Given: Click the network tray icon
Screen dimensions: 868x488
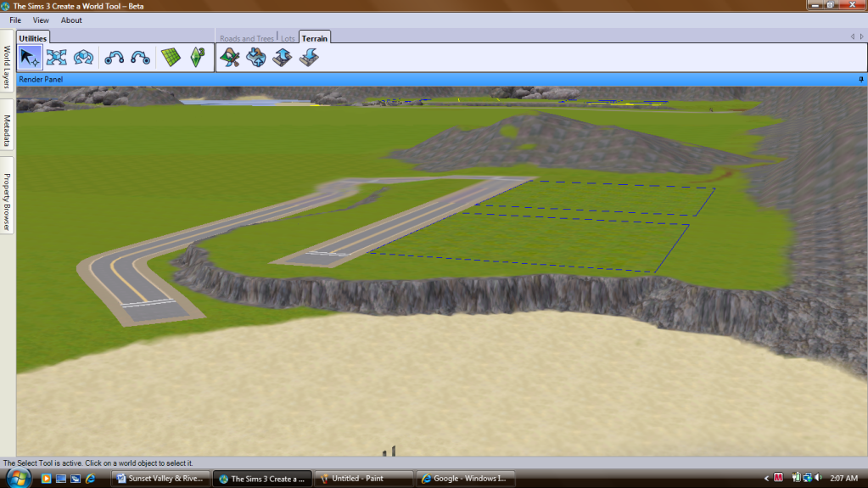Looking at the screenshot, I should [808, 478].
